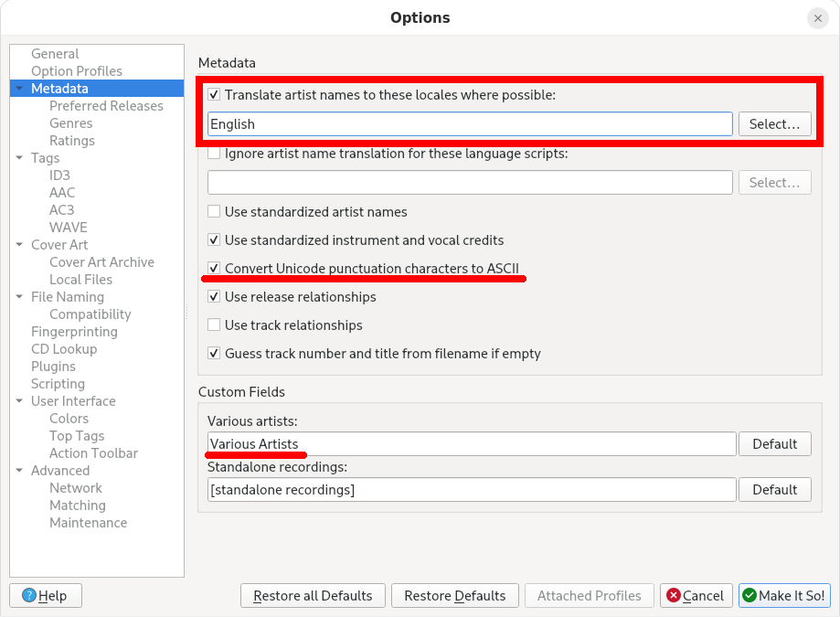Open Colors under User Interface
This screenshot has width=840, height=617.
pyautogui.click(x=69, y=419)
